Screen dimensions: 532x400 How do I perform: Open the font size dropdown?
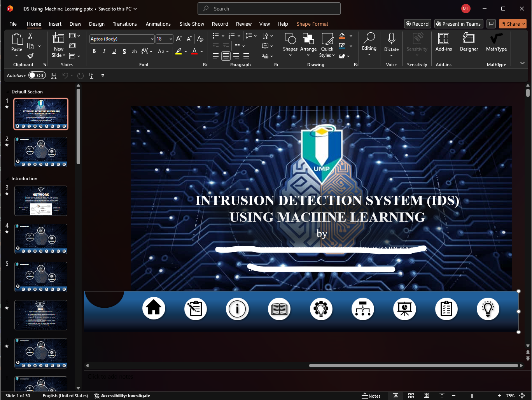pos(171,39)
